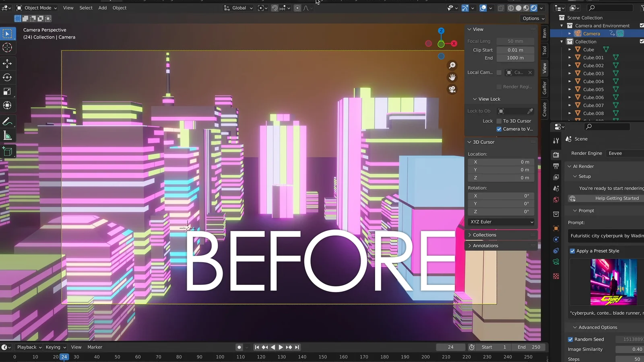This screenshot has height=362, width=644.
Task: Switch viewport to Rendered shading mode
Action: (x=534, y=8)
